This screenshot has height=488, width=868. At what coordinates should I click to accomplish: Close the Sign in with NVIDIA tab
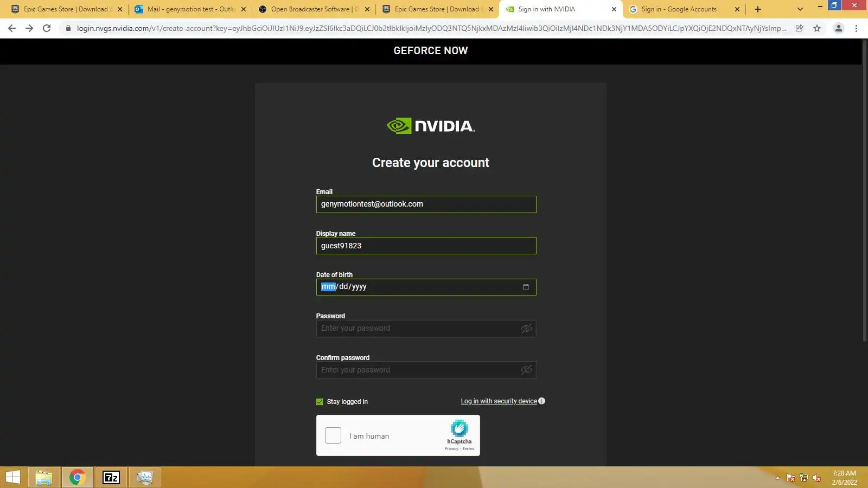point(614,9)
